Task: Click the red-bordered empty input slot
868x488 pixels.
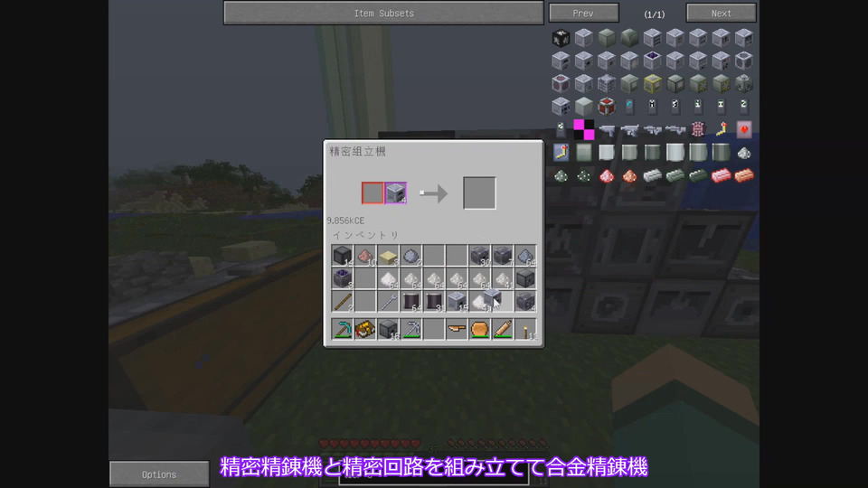Action: pyautogui.click(x=373, y=193)
